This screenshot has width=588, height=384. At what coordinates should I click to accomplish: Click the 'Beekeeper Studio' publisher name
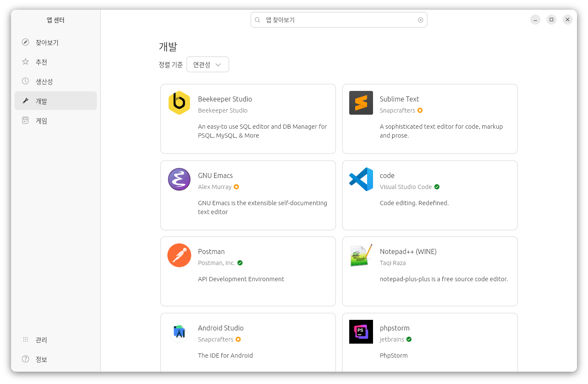[223, 110]
